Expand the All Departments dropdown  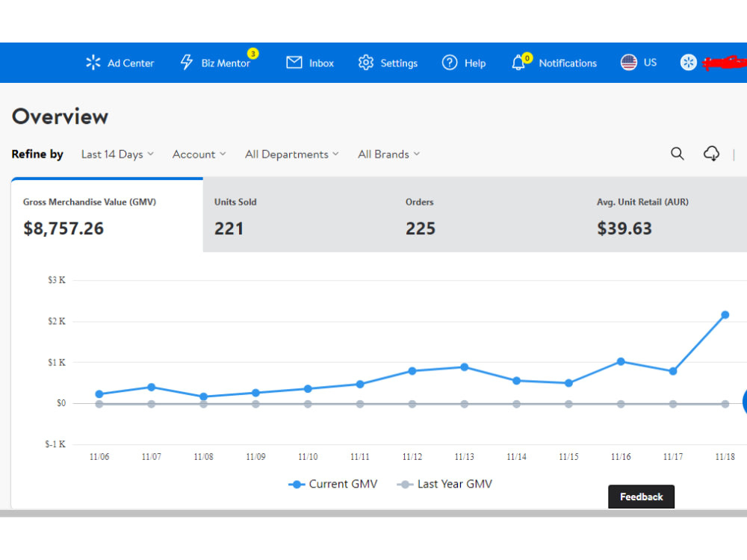click(x=292, y=155)
